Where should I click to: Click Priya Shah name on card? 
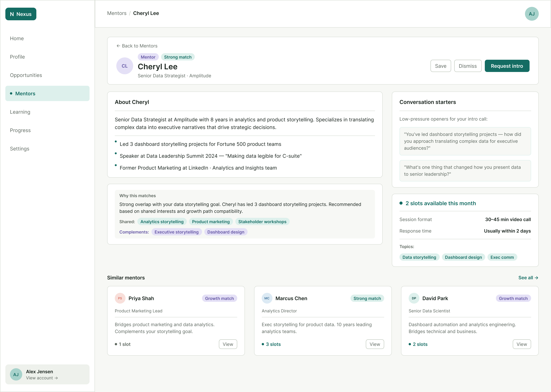point(141,298)
